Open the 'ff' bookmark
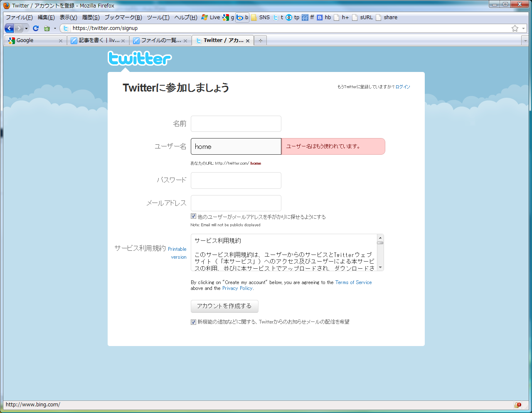This screenshot has width=532, height=413. (x=308, y=17)
